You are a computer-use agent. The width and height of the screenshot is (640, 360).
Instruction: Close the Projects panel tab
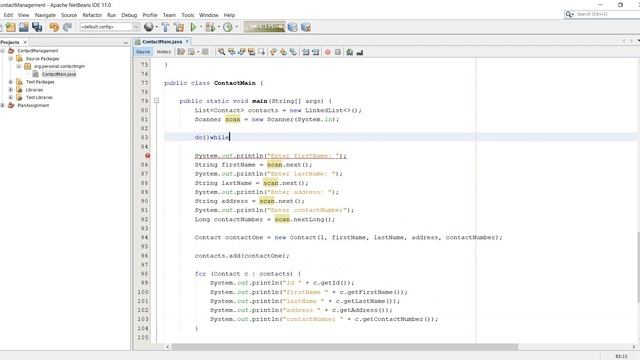pos(25,42)
